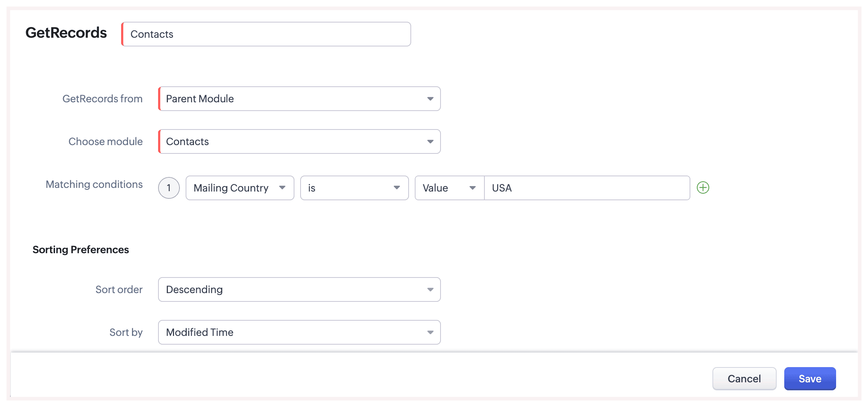This screenshot has width=868, height=407.
Task: Click the USA condition value field
Action: (587, 188)
